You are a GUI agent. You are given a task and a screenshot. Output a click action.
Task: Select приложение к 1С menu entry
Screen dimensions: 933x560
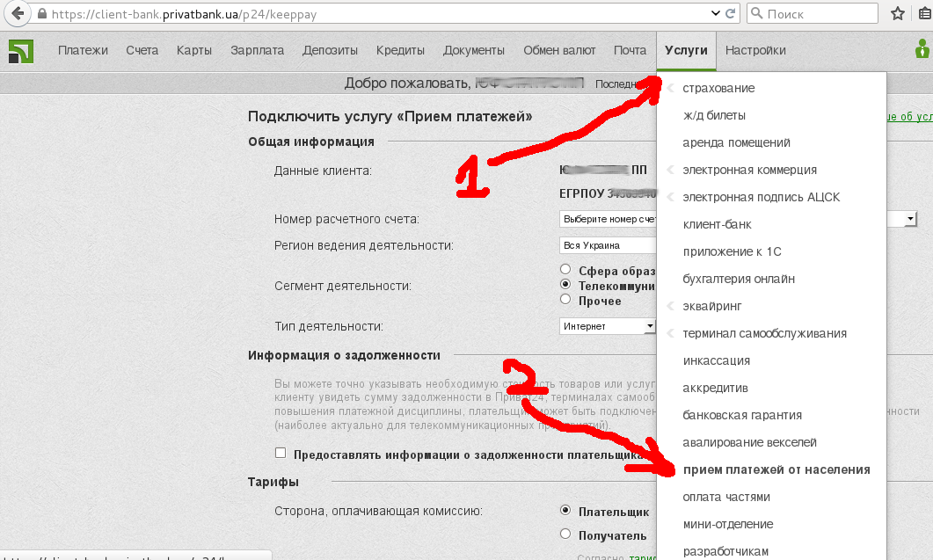tap(732, 251)
